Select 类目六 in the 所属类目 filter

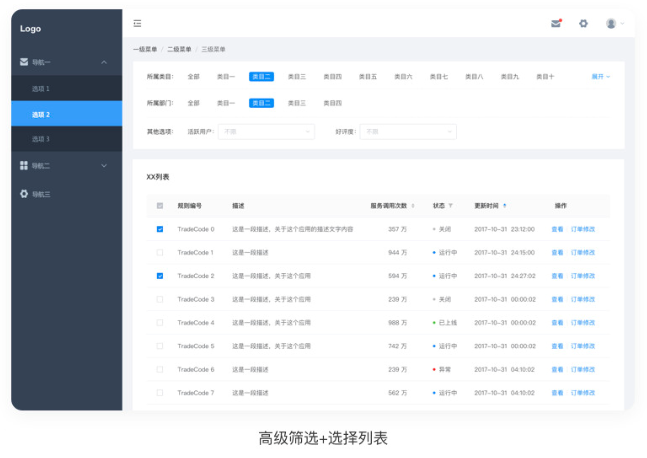[x=403, y=76]
